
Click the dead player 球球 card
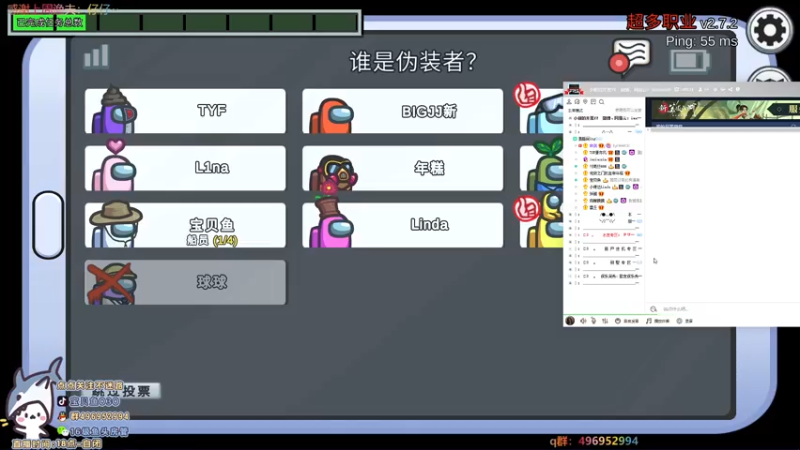[x=185, y=283]
